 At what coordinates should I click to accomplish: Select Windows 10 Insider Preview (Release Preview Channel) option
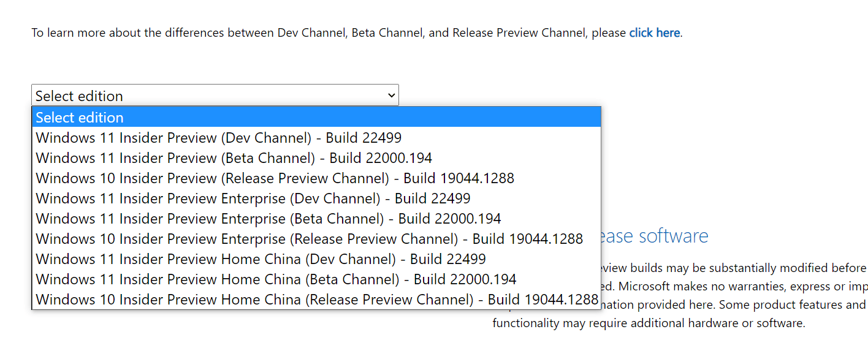point(316,178)
